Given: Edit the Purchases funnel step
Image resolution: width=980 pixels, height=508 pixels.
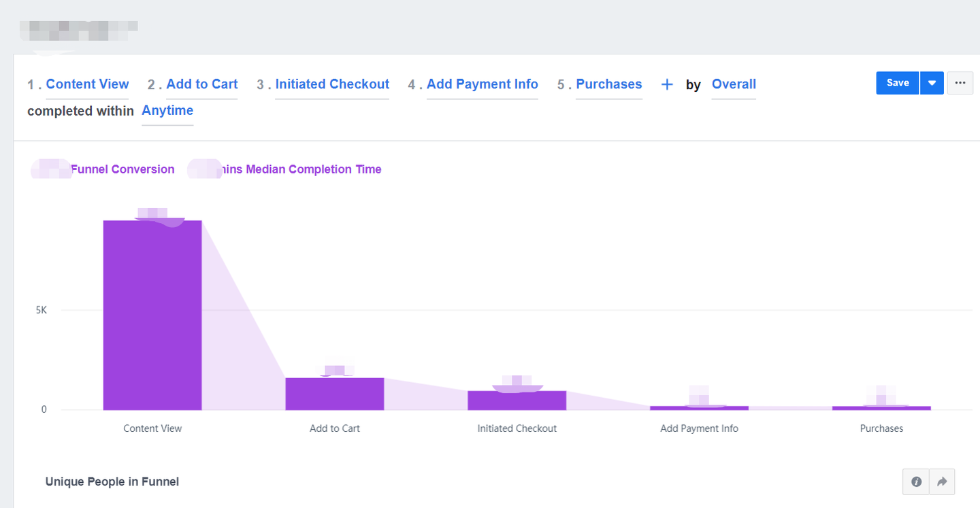Looking at the screenshot, I should [609, 84].
